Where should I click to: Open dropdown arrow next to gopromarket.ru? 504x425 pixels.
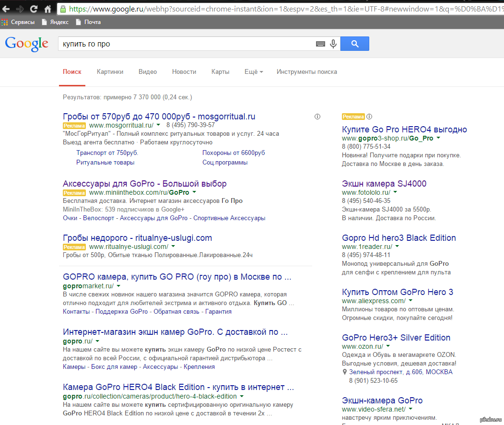coord(118,286)
